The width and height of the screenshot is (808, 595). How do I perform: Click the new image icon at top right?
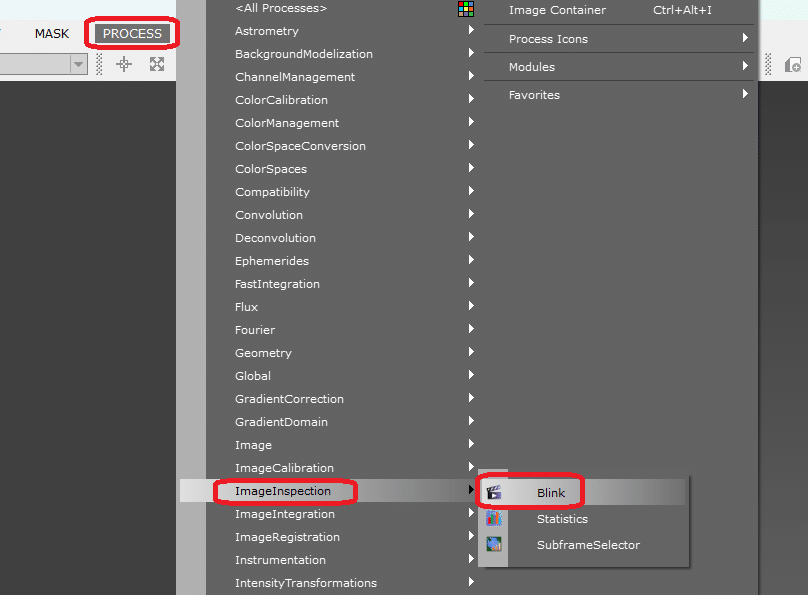pos(793,65)
